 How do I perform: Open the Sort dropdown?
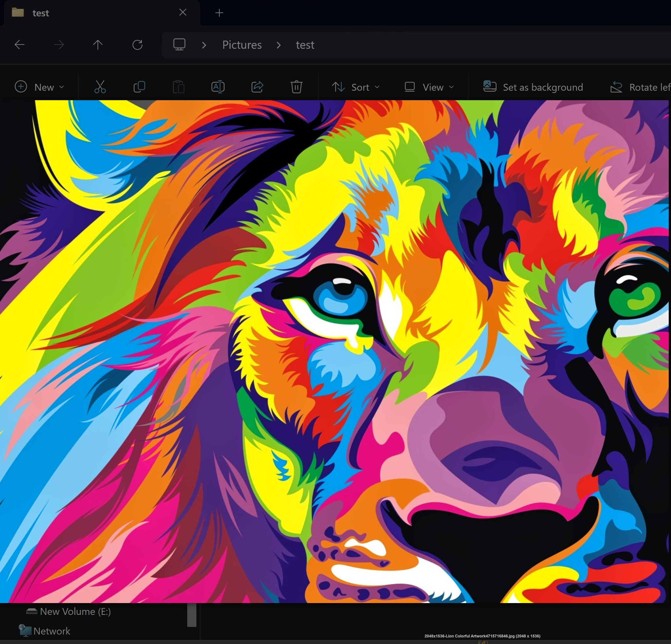coord(356,87)
